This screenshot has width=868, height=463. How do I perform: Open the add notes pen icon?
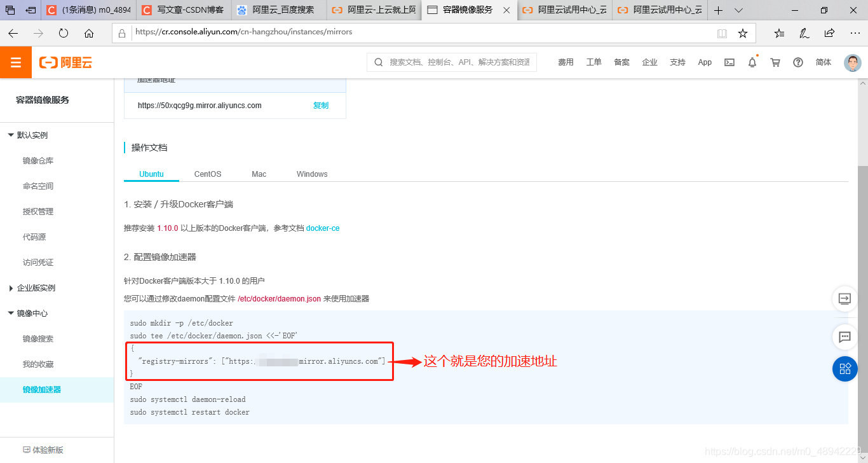804,33
